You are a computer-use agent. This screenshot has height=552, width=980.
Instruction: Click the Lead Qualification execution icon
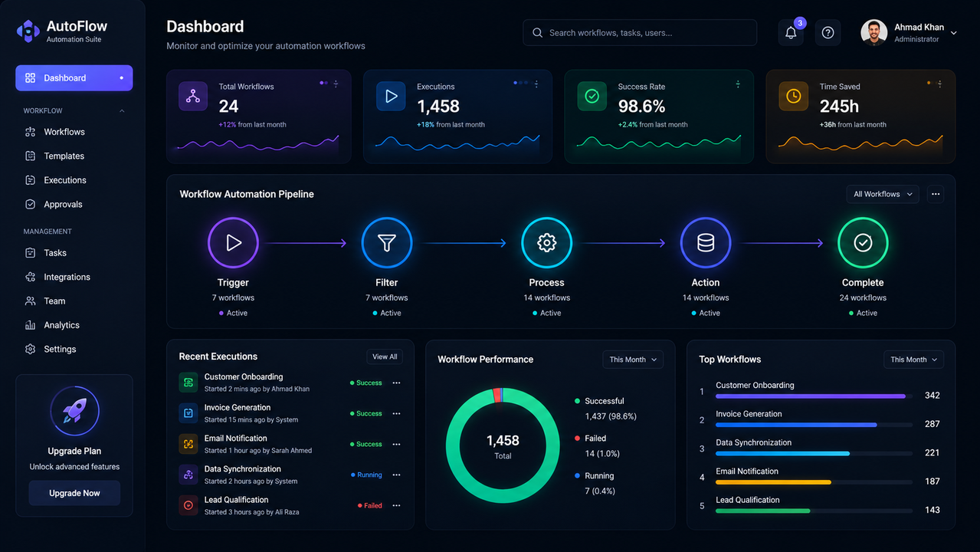point(188,505)
